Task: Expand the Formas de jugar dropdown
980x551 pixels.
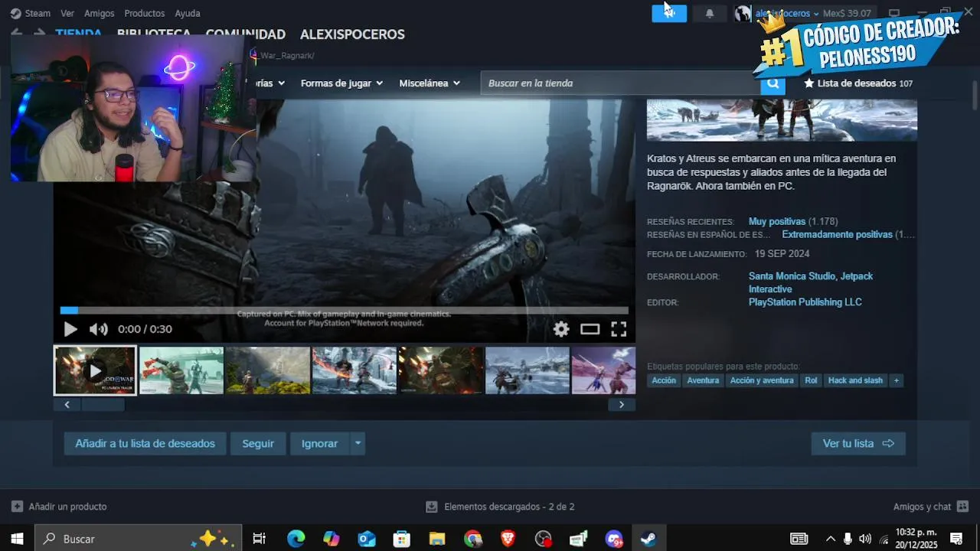Action: (341, 83)
